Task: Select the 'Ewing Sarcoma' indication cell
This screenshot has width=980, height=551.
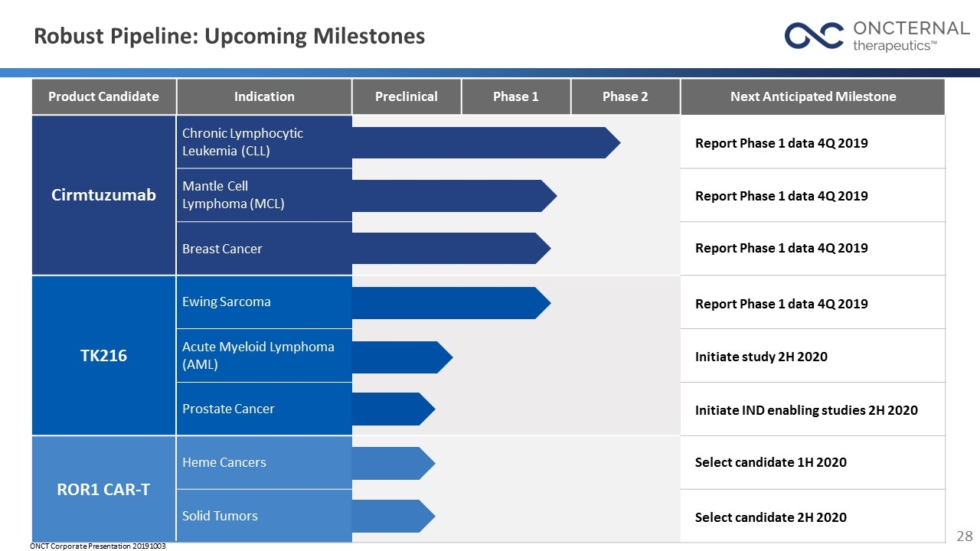Action: (264, 302)
